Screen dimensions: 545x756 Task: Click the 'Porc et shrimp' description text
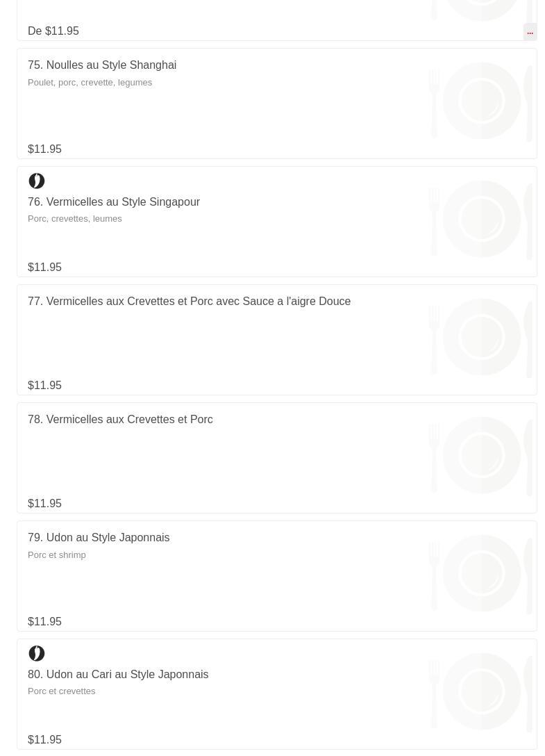click(x=57, y=555)
